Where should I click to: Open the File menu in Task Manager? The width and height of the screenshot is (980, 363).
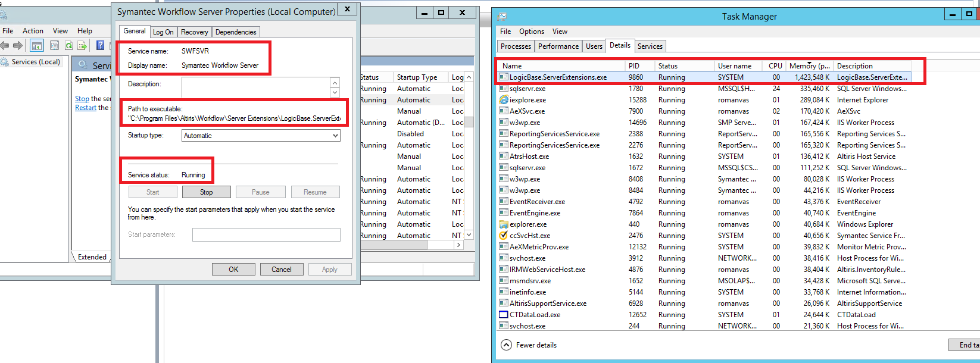pos(505,32)
